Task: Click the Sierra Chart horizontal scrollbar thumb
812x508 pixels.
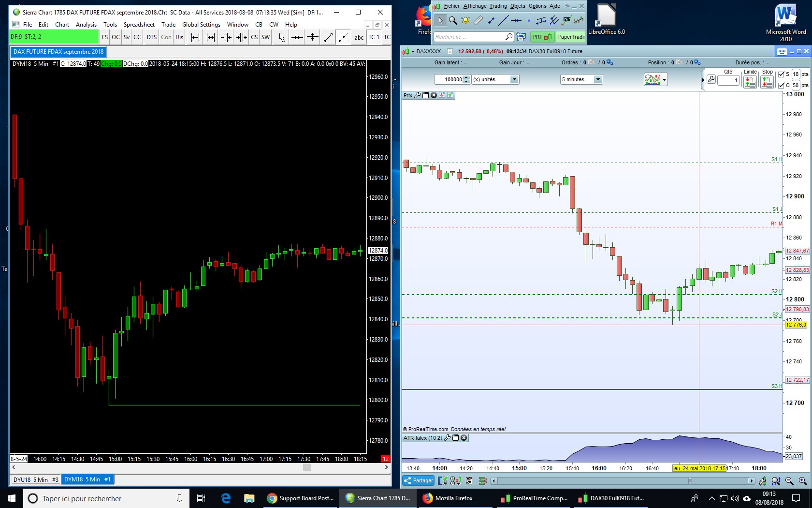Action: 307,467
